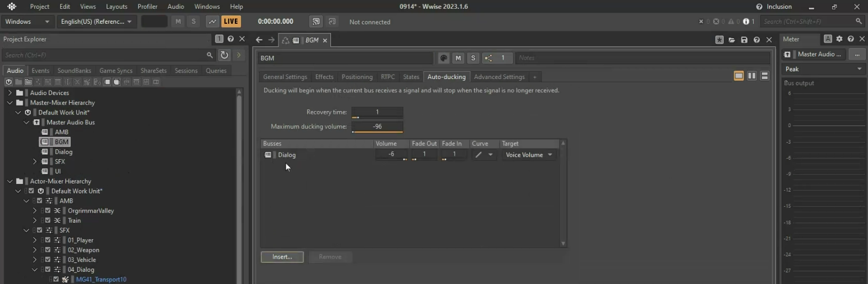The height and width of the screenshot is (284, 868).
Task: Click the pin view star icon in editor header
Action: point(719,40)
